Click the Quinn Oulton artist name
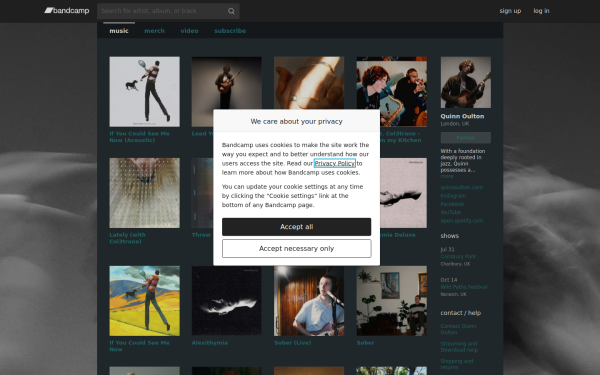The height and width of the screenshot is (375, 600). pos(462,116)
